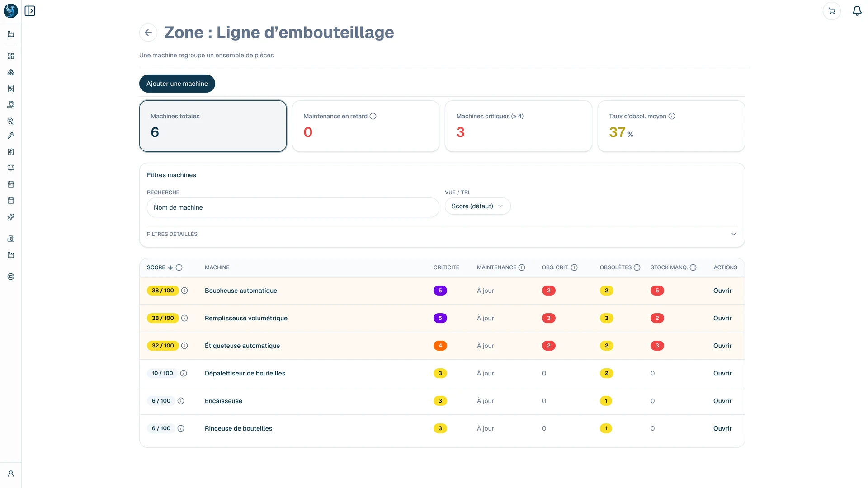Image resolution: width=868 pixels, height=488 pixels.
Task: Click score info icon in Dépalettiseur de bouteilles row
Action: tap(184, 373)
